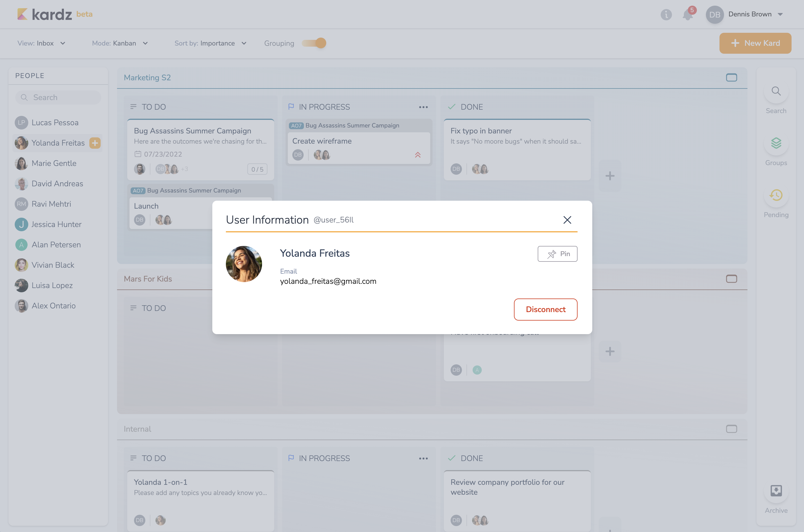Click Marketing S2 group title
Screen dimensions: 804x532
pyautogui.click(x=147, y=78)
